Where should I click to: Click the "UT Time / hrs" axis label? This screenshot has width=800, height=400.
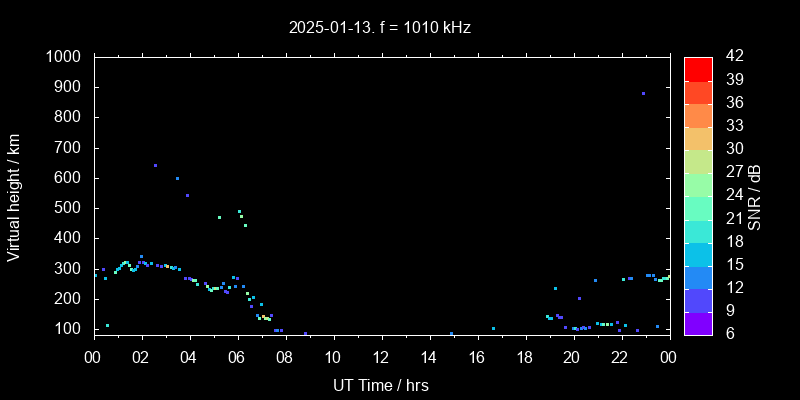coord(380,384)
